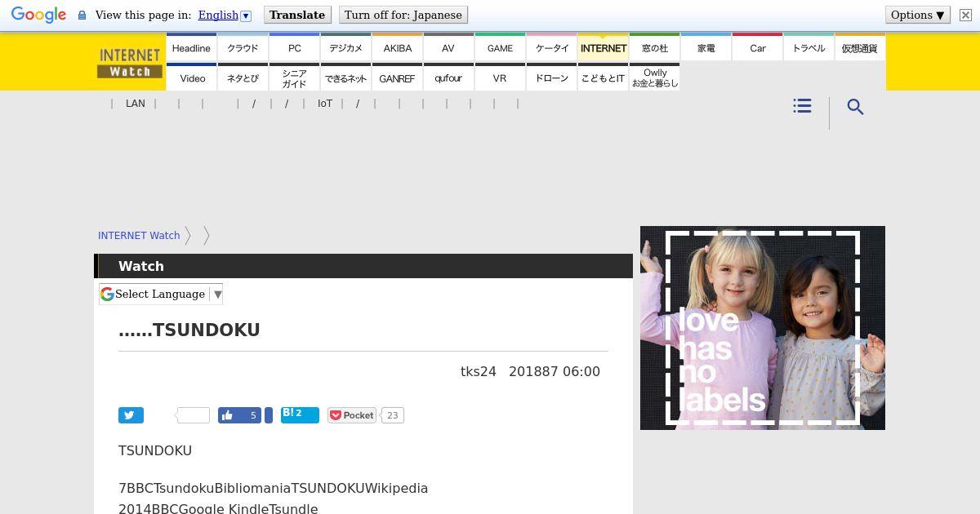Open the トラベル tab

point(808,47)
